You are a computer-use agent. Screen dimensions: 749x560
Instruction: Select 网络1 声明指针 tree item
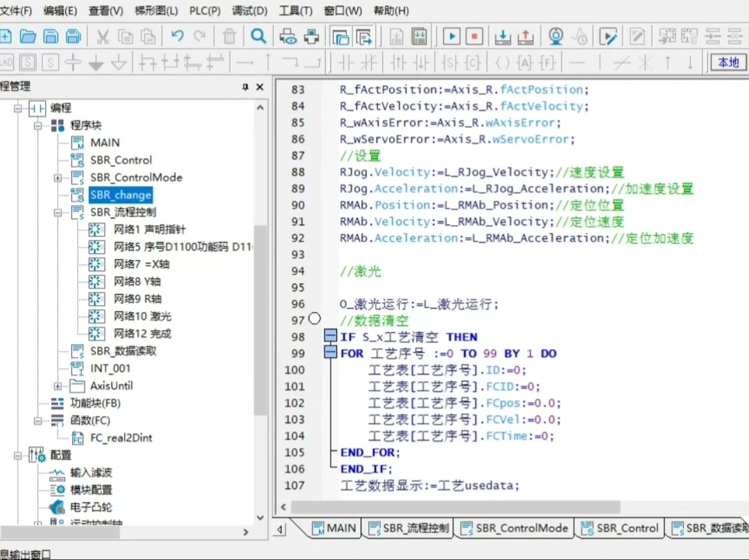(150, 229)
